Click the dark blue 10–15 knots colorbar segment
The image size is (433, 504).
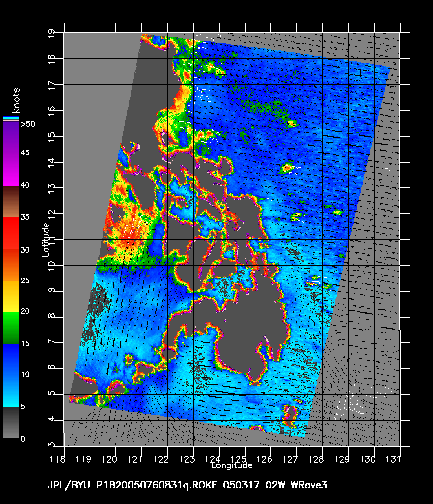(x=11, y=360)
